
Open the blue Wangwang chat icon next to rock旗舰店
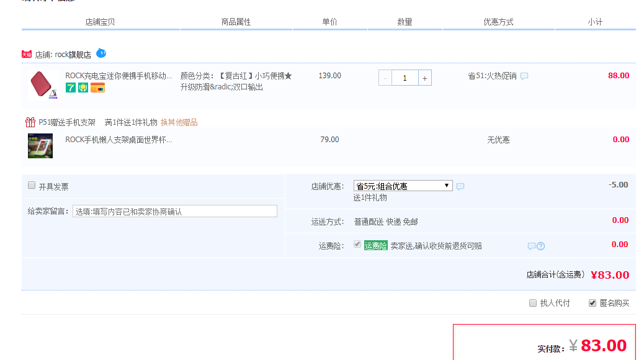[x=101, y=53]
